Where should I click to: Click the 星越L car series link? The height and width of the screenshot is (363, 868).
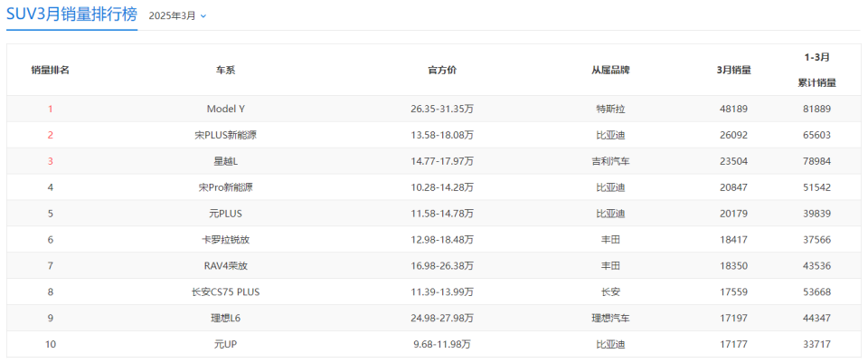[225, 161]
